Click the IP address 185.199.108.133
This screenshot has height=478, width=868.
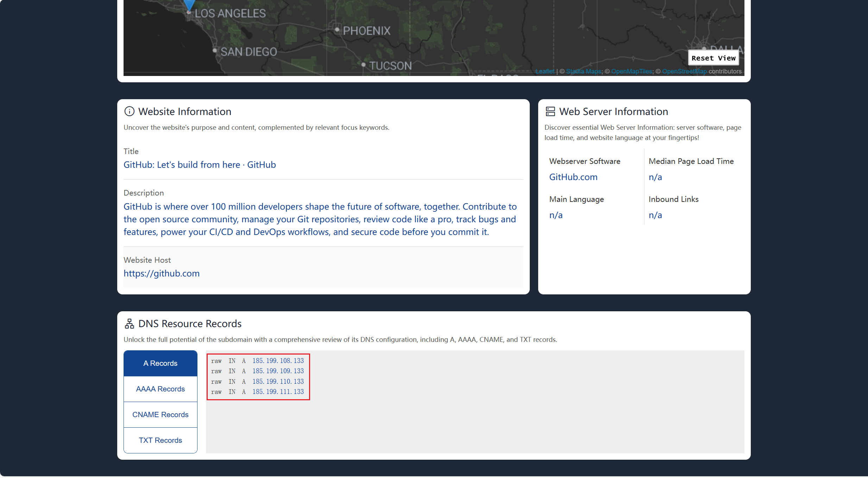(278, 361)
